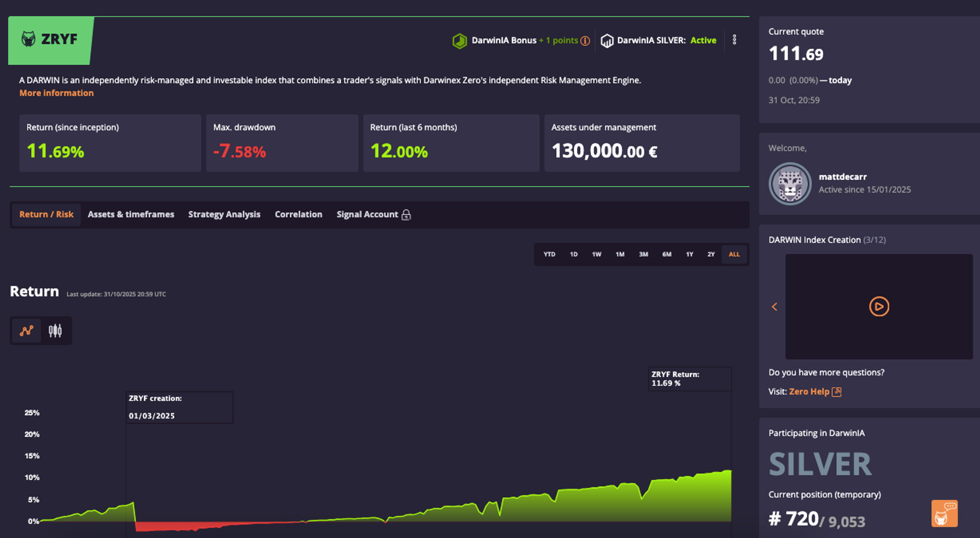Click the Max. drawdown -7.58% card

282,143
